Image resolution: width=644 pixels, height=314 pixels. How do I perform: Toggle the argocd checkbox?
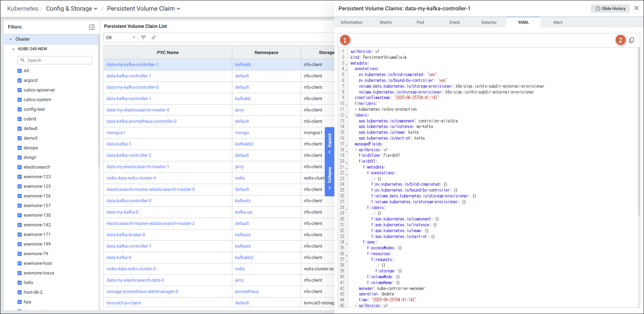pyautogui.click(x=20, y=80)
